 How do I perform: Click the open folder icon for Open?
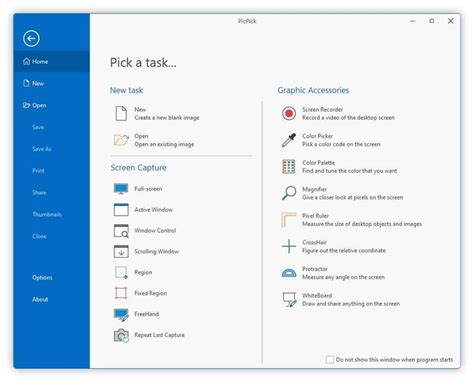pyautogui.click(x=121, y=140)
